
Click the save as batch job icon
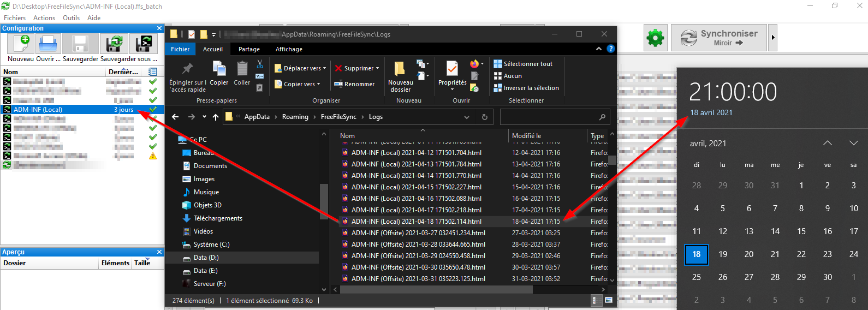[144, 44]
